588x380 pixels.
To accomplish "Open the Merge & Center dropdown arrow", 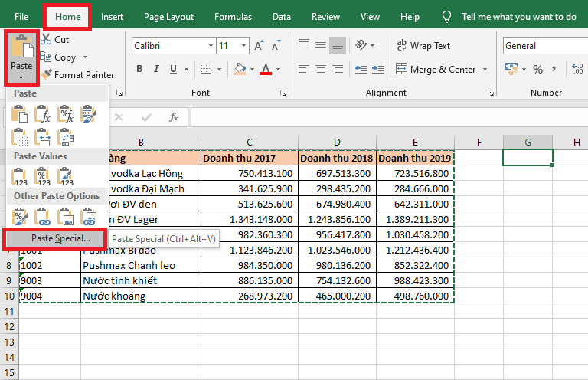I will (485, 70).
